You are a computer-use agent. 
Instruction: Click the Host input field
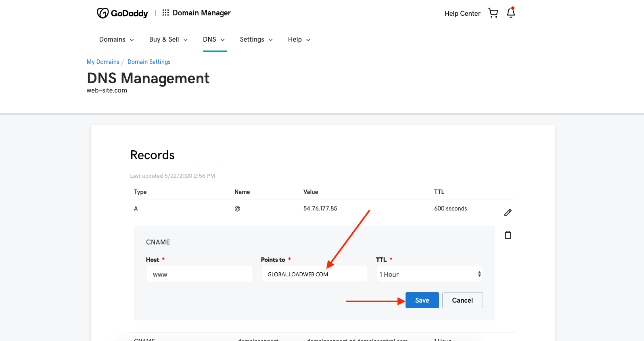click(199, 274)
